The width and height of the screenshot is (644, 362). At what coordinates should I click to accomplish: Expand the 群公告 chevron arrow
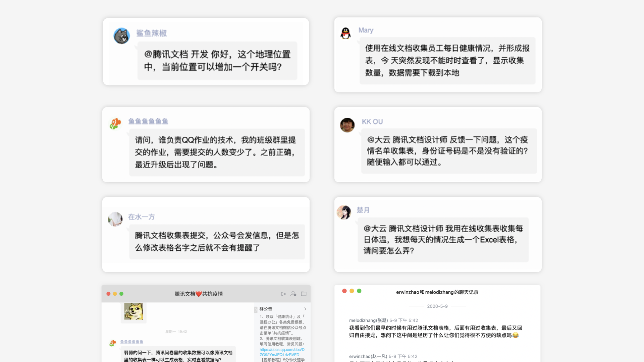click(x=305, y=309)
